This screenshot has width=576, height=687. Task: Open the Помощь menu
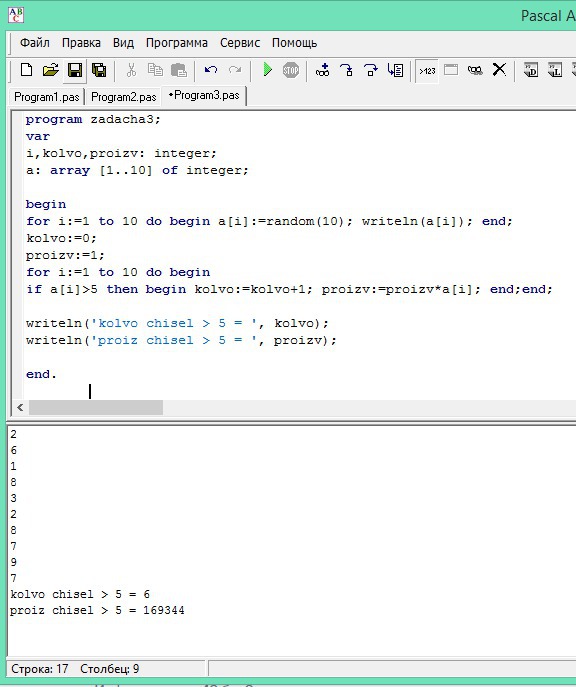point(294,42)
